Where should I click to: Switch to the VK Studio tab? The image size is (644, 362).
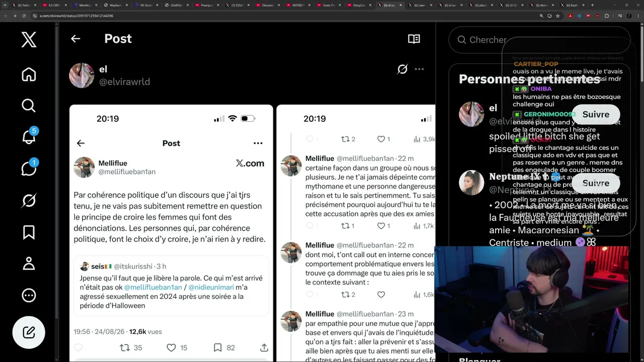[145, 5]
